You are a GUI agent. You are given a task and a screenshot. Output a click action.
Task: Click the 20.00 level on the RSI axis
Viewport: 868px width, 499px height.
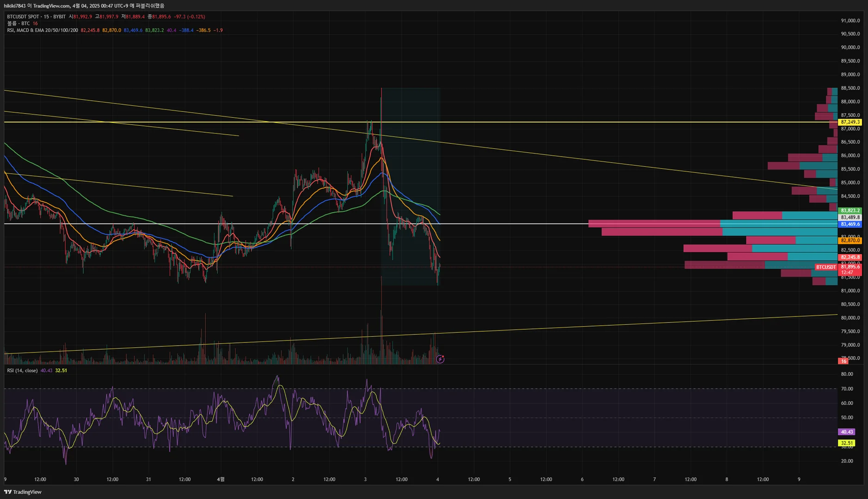point(847,461)
